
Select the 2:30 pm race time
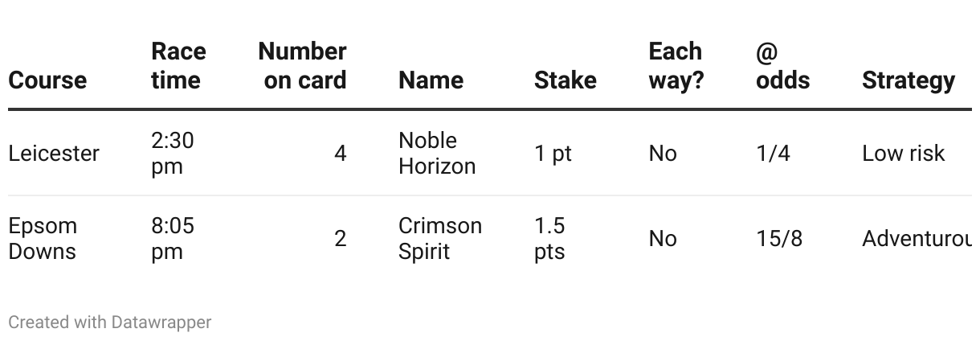[x=172, y=154]
